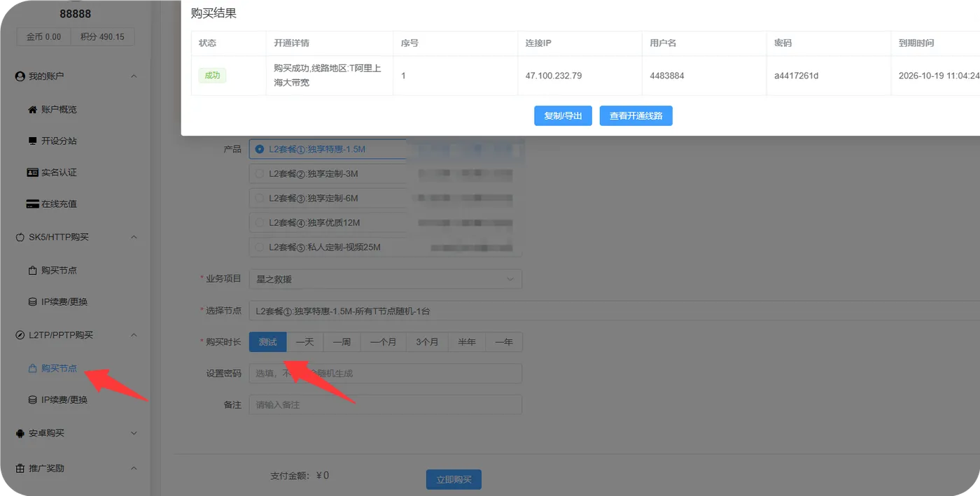This screenshot has width=980, height=496.
Task: Select L2套餐③:独享定制-6M radio option
Action: [x=260, y=198]
